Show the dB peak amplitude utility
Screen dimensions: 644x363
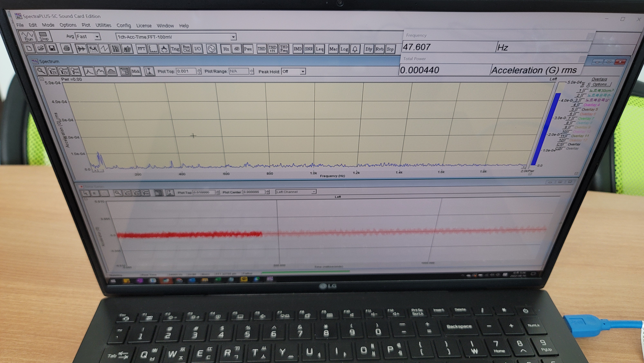tap(237, 49)
